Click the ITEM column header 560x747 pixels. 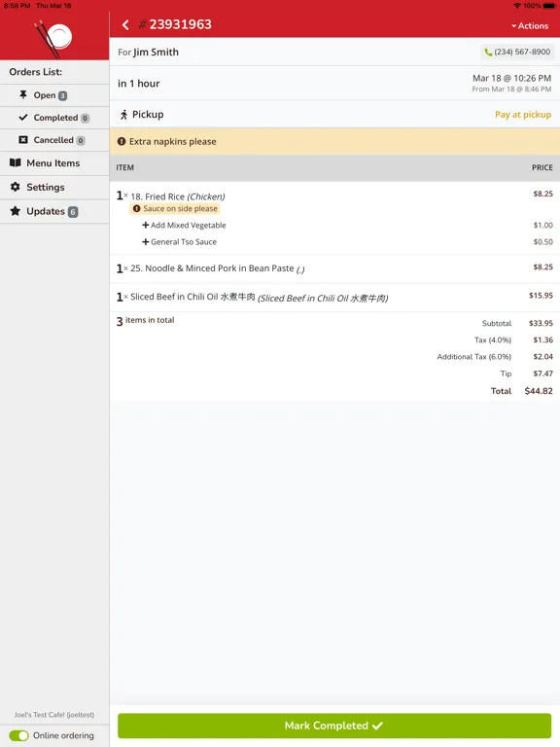(x=124, y=167)
